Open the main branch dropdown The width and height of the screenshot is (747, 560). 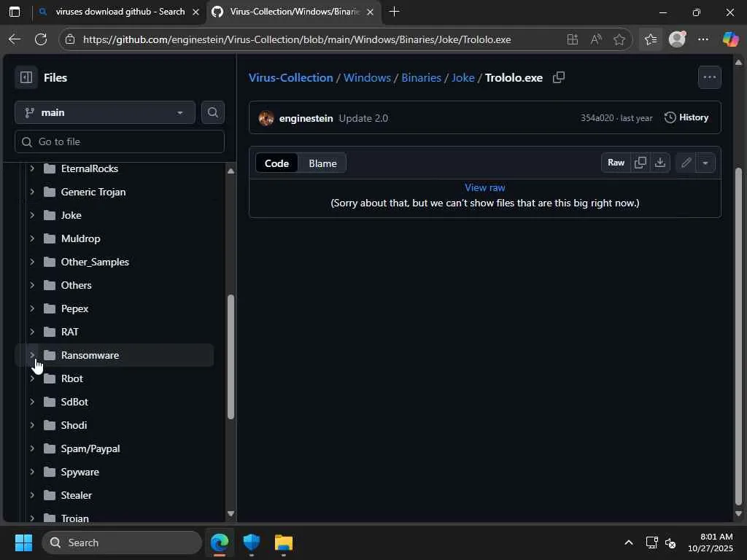(x=105, y=112)
